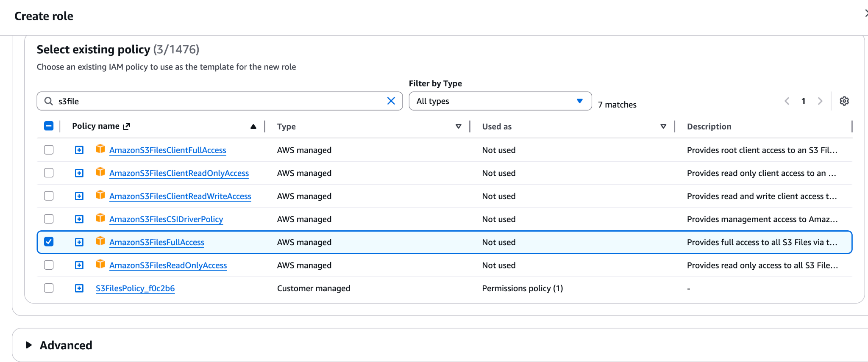The width and height of the screenshot is (868, 362).
Task: Click 'Permissions policy (1)' cell
Action: pyautogui.click(x=523, y=288)
